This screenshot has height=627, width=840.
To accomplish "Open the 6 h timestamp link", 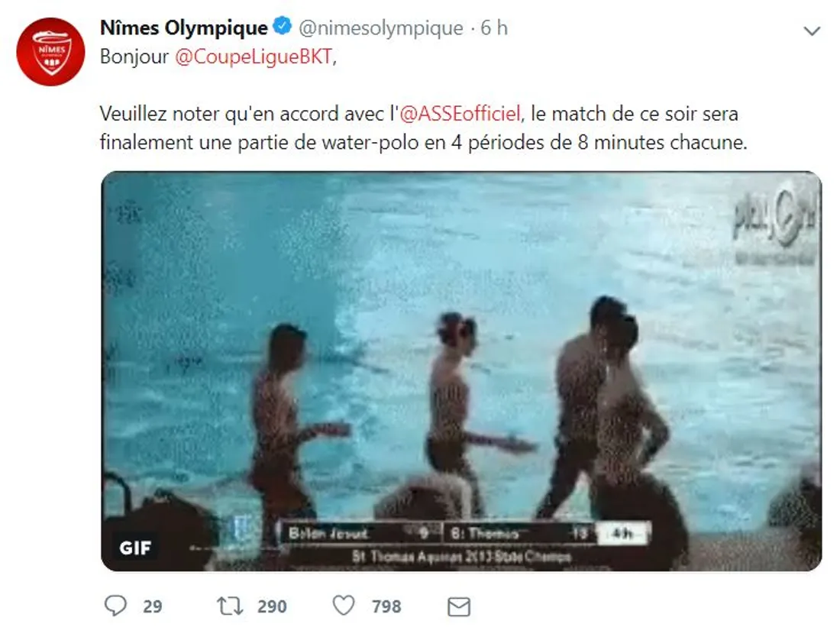I will (x=494, y=27).
